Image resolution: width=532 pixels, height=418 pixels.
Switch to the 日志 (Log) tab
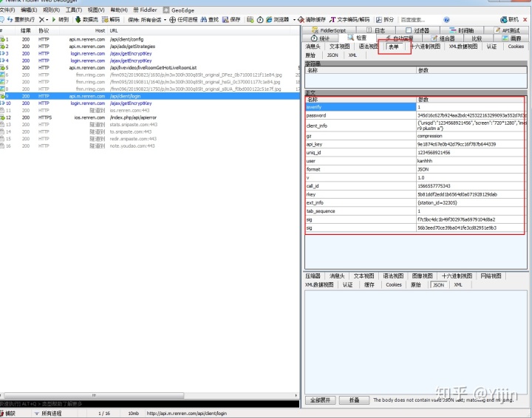(x=375, y=30)
